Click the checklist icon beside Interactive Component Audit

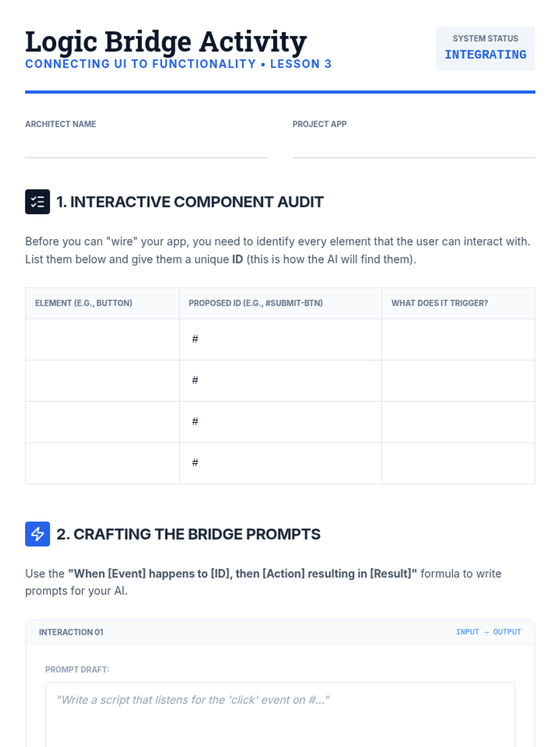[37, 202]
